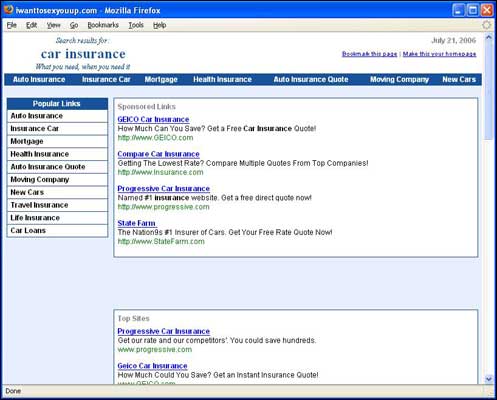The height and width of the screenshot is (400, 497).
Task: Click the loading throbber icon
Action: click(487, 25)
